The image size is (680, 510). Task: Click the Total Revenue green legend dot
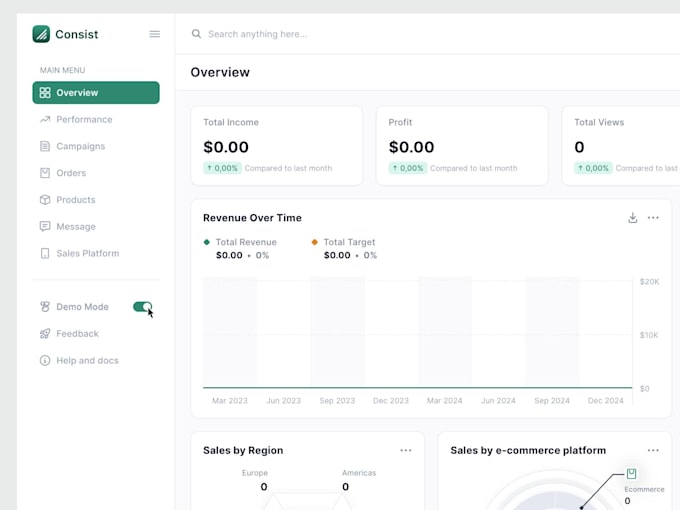(x=207, y=242)
